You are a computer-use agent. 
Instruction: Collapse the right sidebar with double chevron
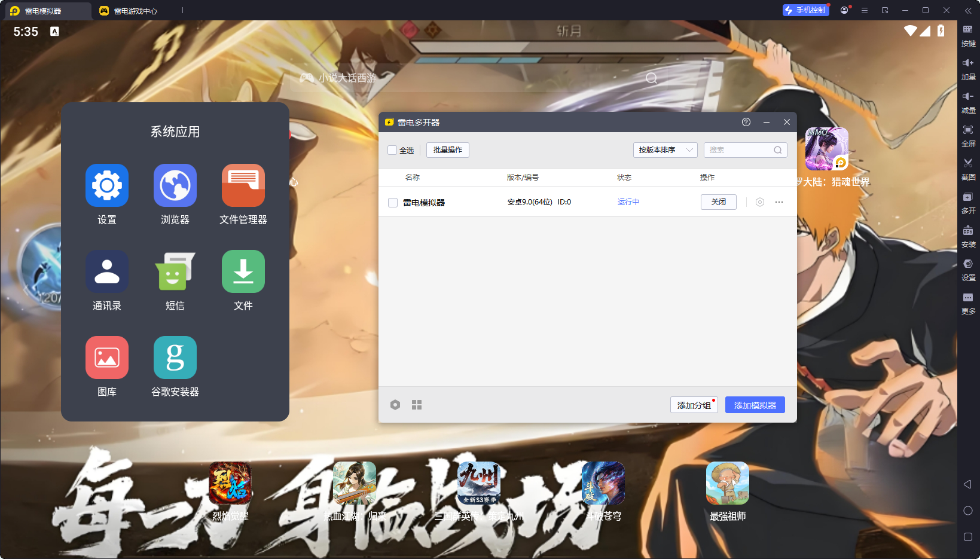pyautogui.click(x=968, y=10)
